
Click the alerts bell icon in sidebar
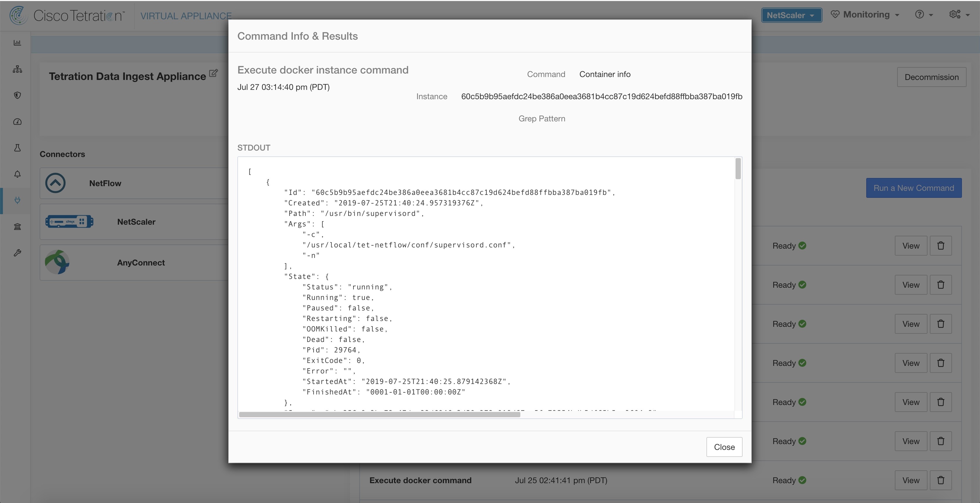click(17, 174)
